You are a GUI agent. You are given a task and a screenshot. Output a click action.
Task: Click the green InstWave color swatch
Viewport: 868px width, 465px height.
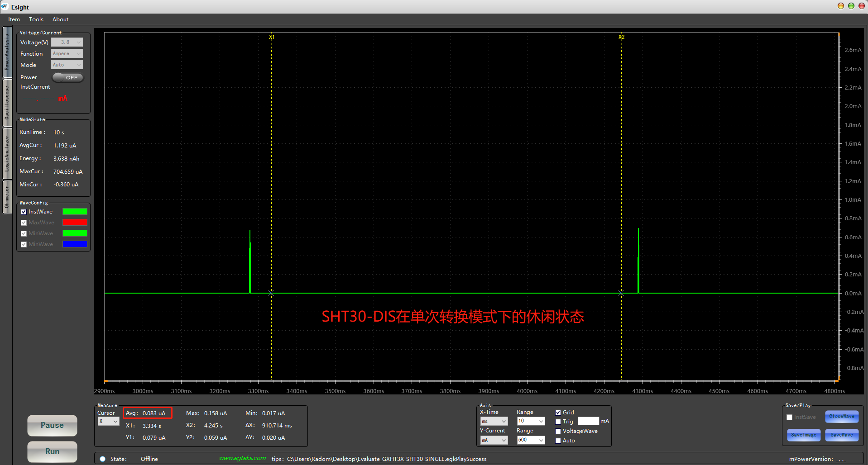click(75, 212)
